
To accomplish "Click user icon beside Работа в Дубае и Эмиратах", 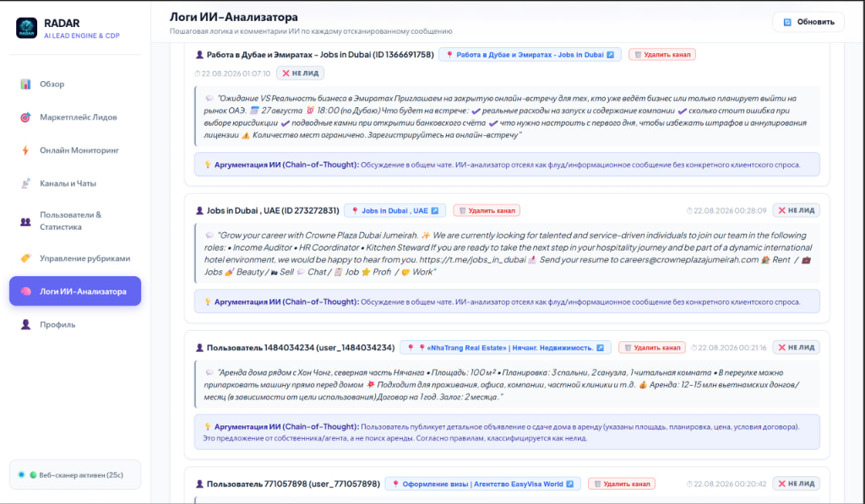I will coord(199,55).
